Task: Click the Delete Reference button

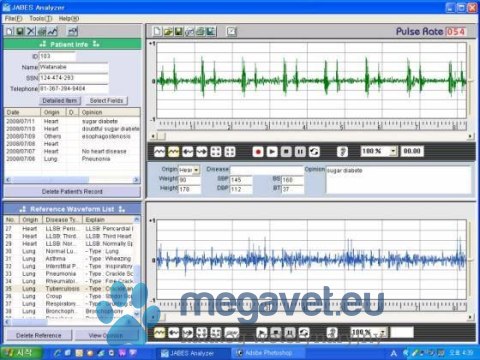Action: coord(38,335)
